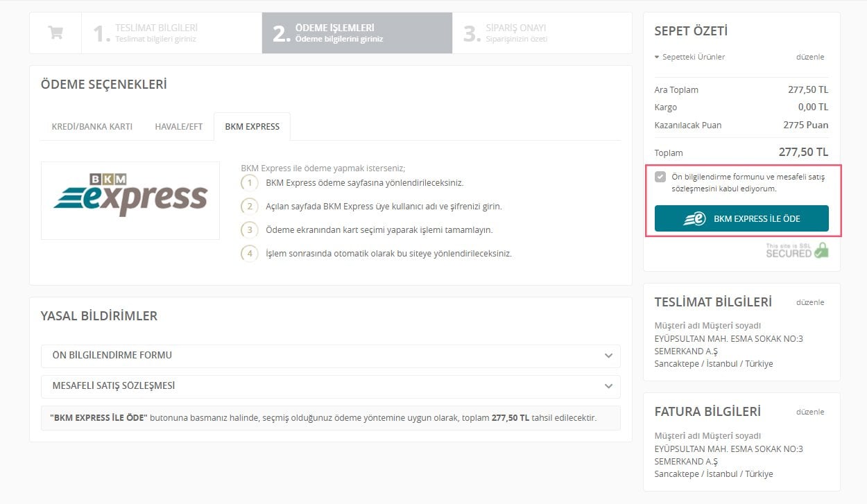Go back to step 1 Teslimat Bilgileri
This screenshot has width=867, height=504.
(x=171, y=33)
